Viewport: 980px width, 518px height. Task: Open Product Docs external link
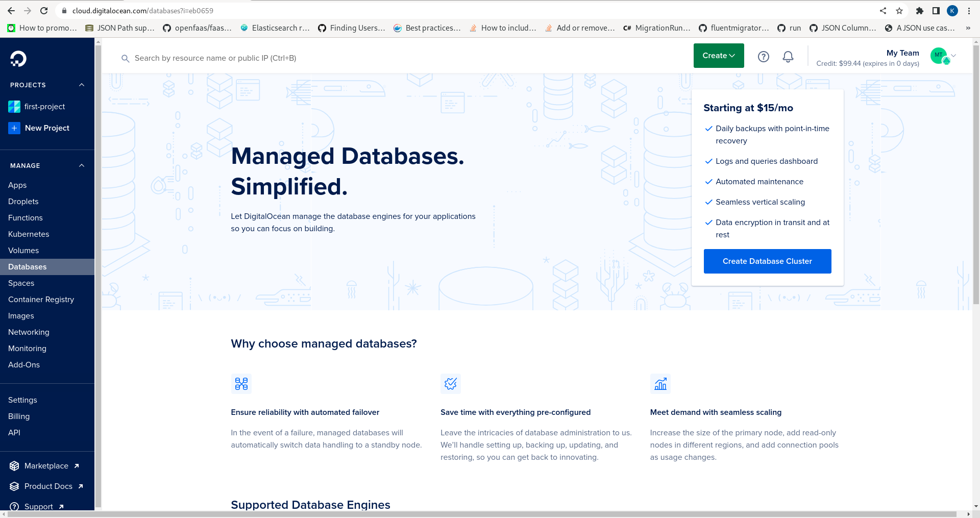click(54, 486)
